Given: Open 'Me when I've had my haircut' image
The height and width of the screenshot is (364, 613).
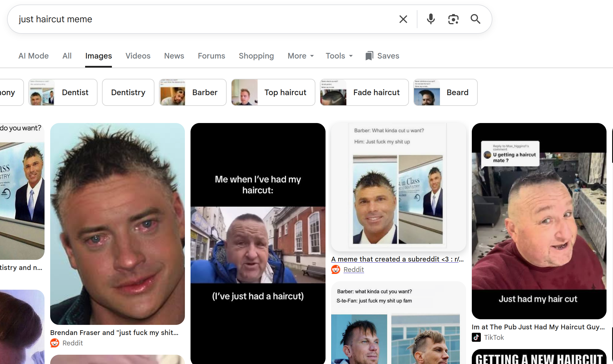Looking at the screenshot, I should click(x=258, y=244).
